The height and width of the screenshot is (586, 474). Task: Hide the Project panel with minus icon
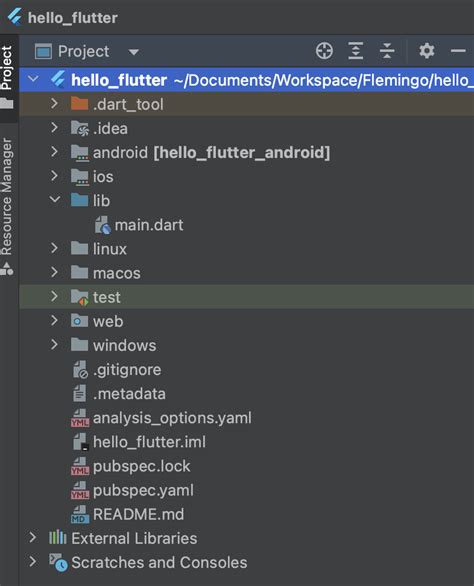click(x=458, y=51)
